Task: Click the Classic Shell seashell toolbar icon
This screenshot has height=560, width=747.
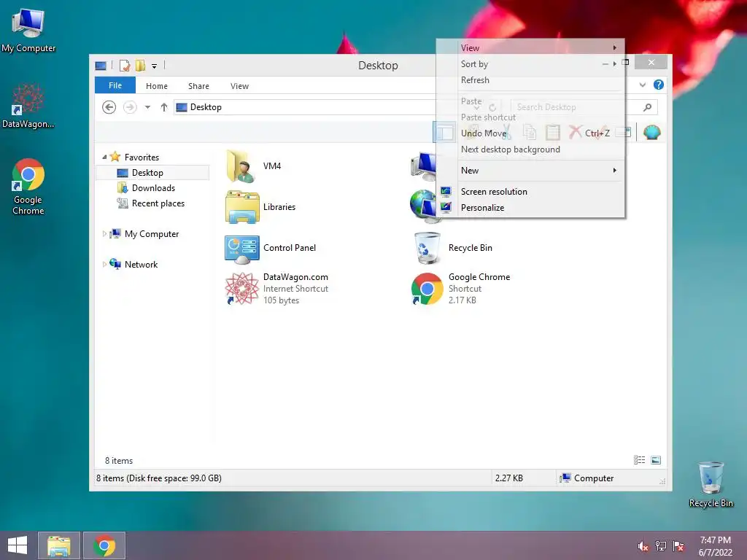Action: (x=651, y=132)
